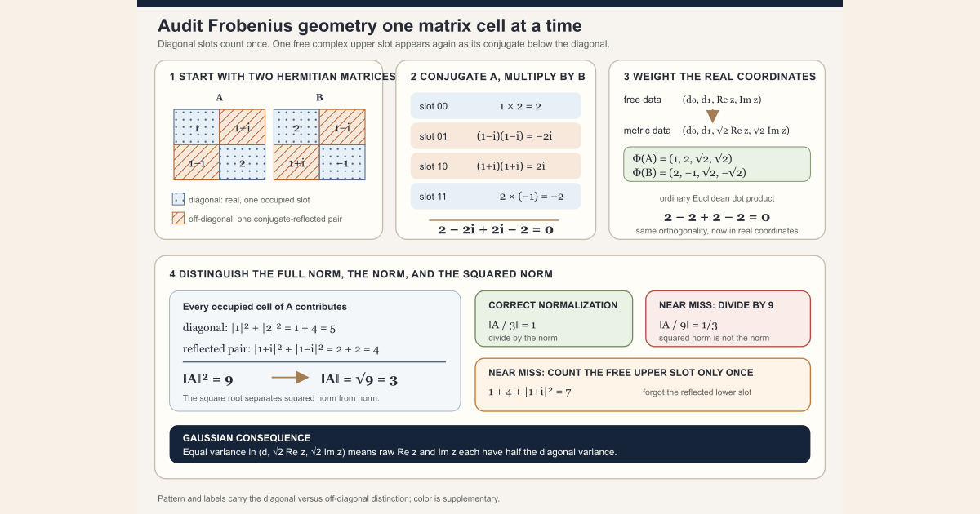
Task: Click 'same orthogonality, now in real coordinates'
Action: coord(717,231)
